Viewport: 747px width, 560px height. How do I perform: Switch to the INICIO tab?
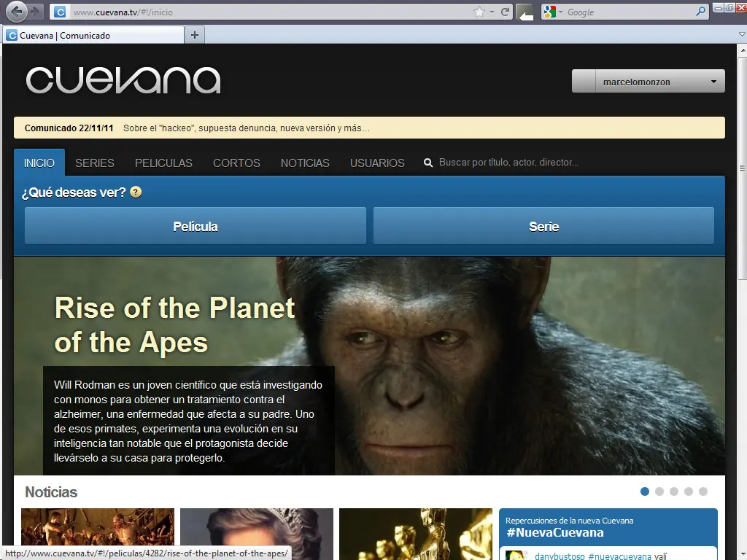pos(39,163)
